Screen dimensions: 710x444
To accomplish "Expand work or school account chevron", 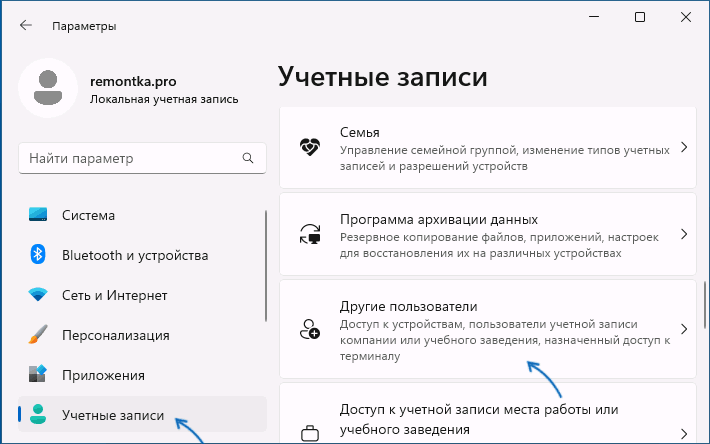I will 684,434.
